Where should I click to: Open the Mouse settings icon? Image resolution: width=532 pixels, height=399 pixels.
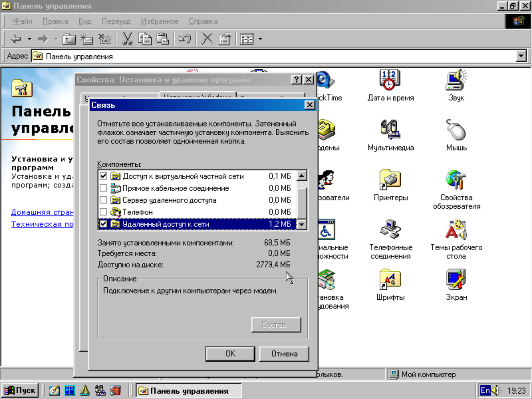(456, 131)
